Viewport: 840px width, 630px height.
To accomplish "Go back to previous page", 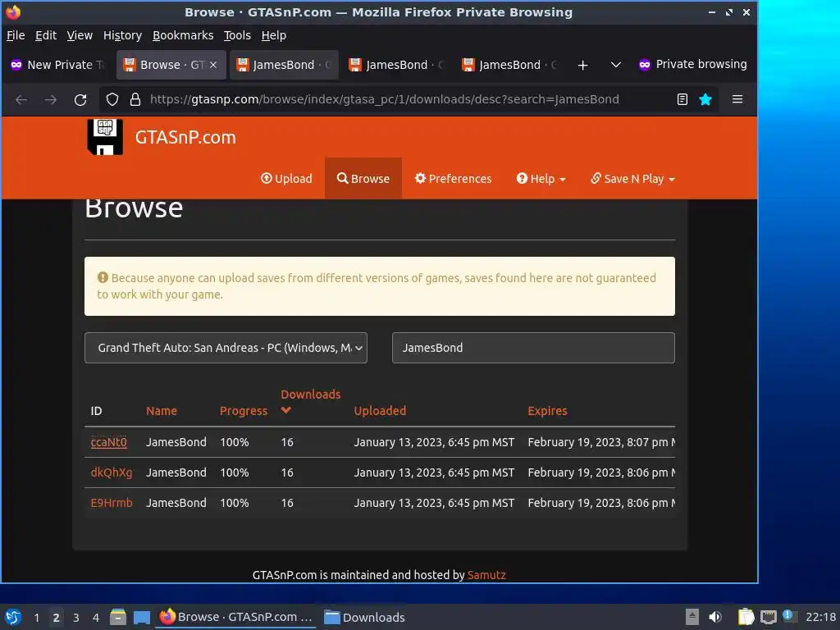I will 21,99.
